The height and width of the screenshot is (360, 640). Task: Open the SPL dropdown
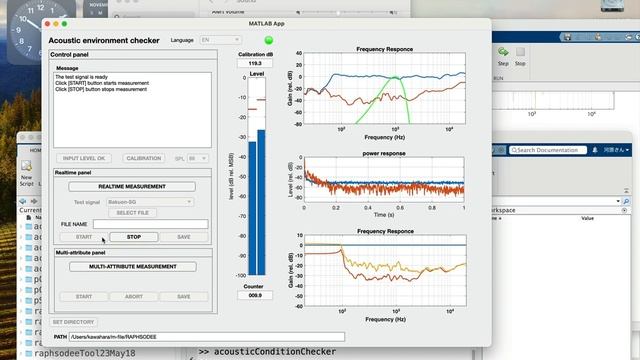pos(198,158)
